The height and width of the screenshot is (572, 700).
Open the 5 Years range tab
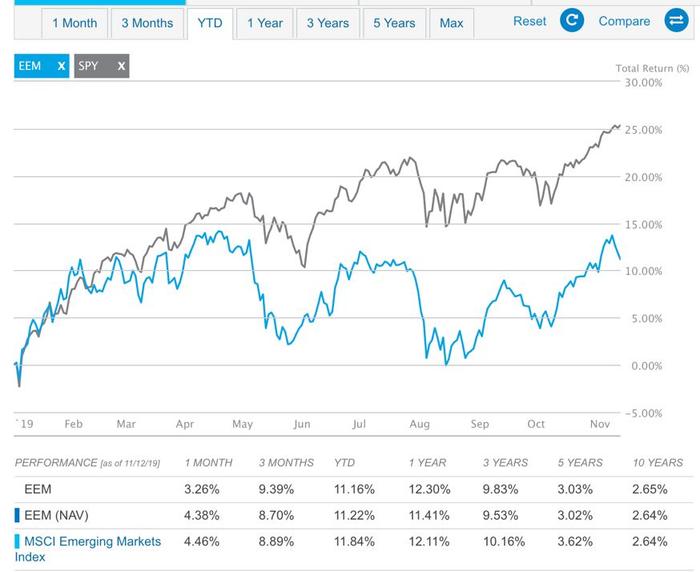(x=394, y=23)
